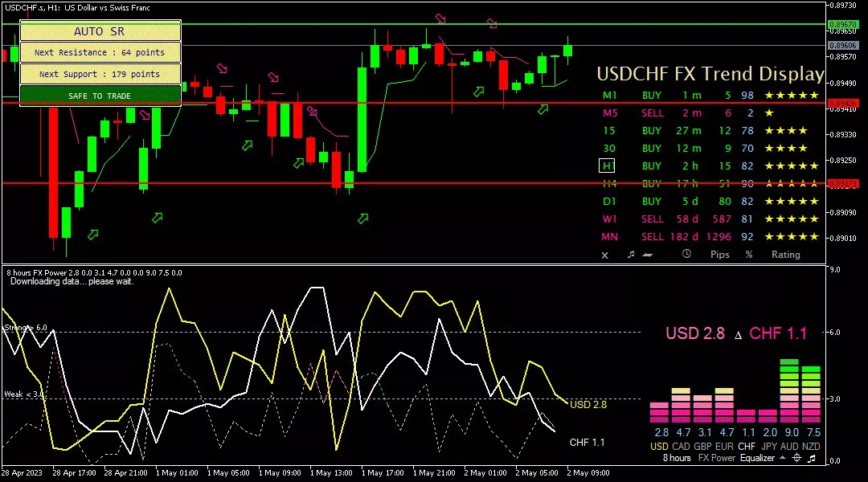Select the MN monthly timeframe label
The width and height of the screenshot is (868, 482).
[609, 237]
